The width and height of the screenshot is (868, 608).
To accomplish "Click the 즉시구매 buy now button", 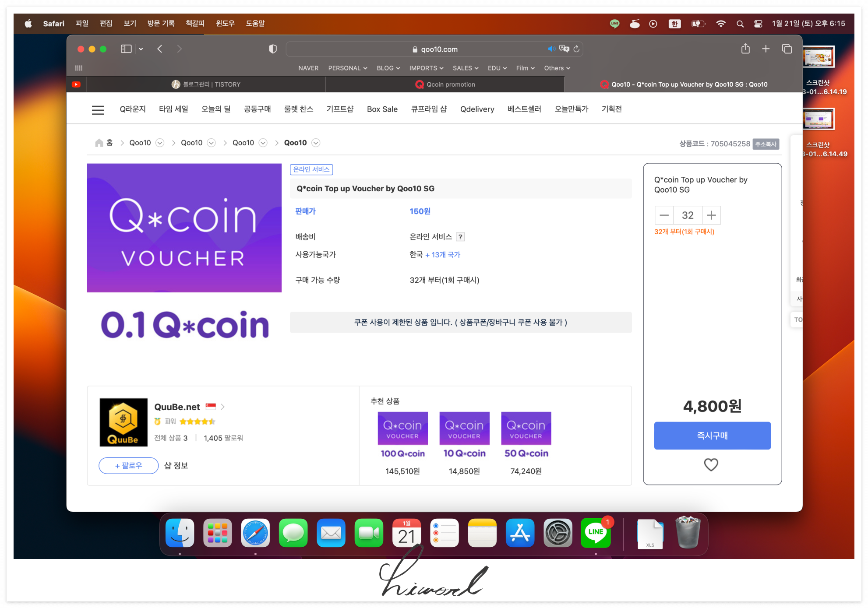I will pyautogui.click(x=712, y=436).
